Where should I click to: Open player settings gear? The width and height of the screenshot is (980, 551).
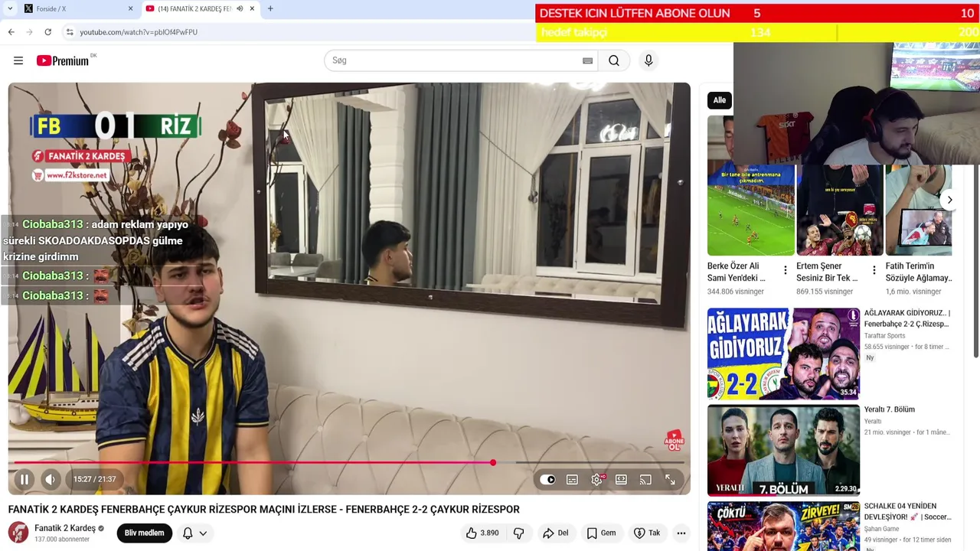point(597,480)
